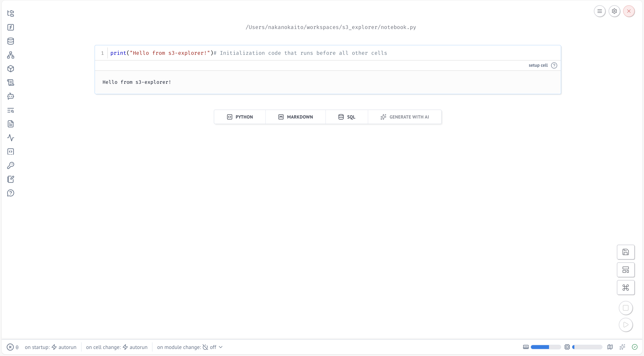This screenshot has height=356, width=644.
Task: Open the file explorer sidebar panel
Action: [10, 13]
